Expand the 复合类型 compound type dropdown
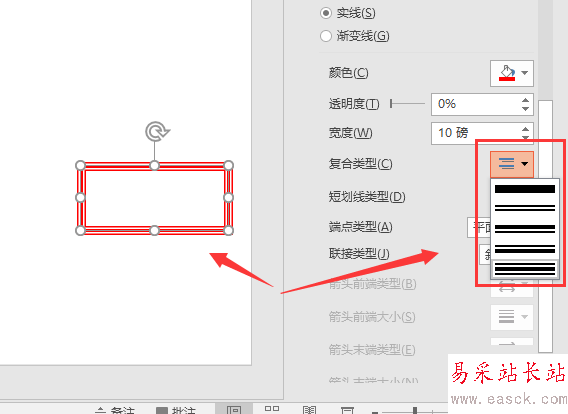This screenshot has width=568, height=414. point(511,164)
